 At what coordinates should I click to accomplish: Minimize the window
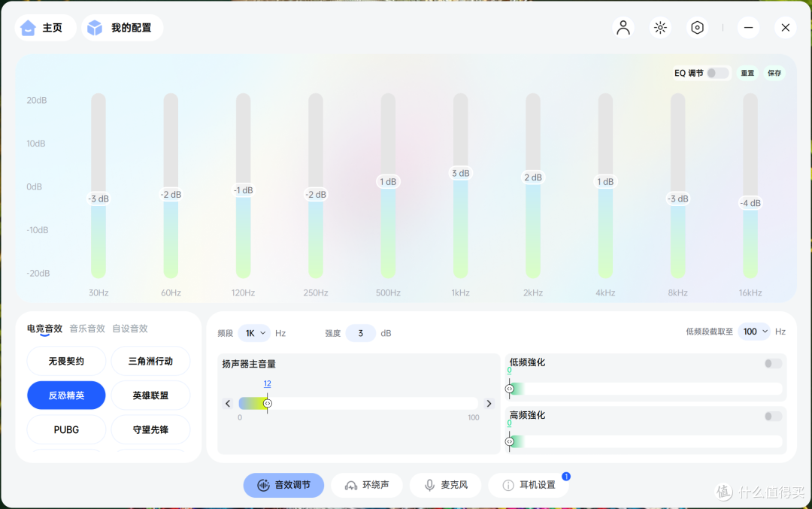[x=748, y=28]
